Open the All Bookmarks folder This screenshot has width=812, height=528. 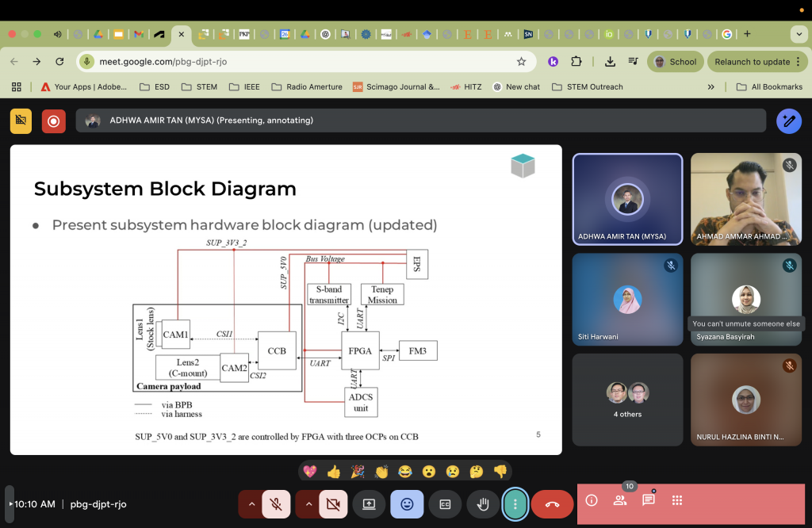tap(769, 87)
